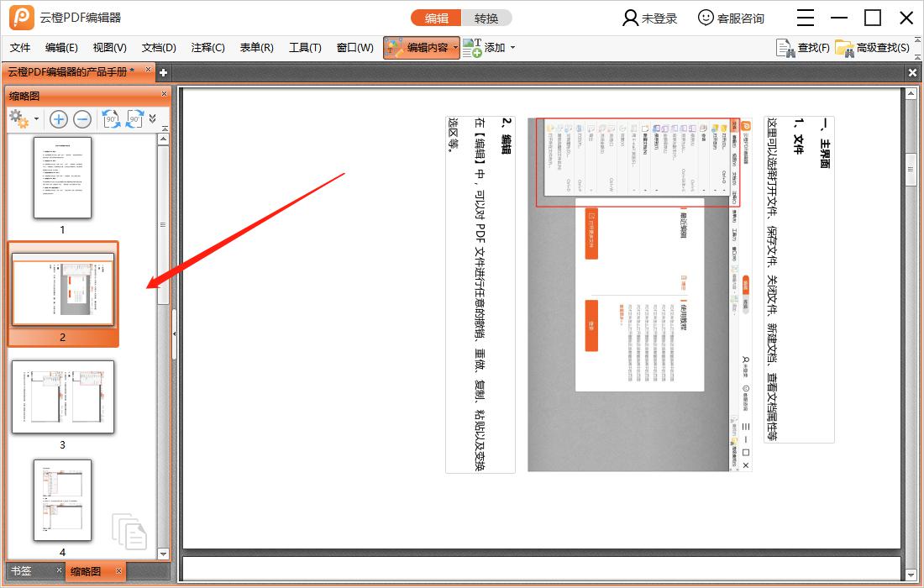Open the thumbnail options dropdown arrow
The height and width of the screenshot is (588, 924).
pyautogui.click(x=36, y=119)
